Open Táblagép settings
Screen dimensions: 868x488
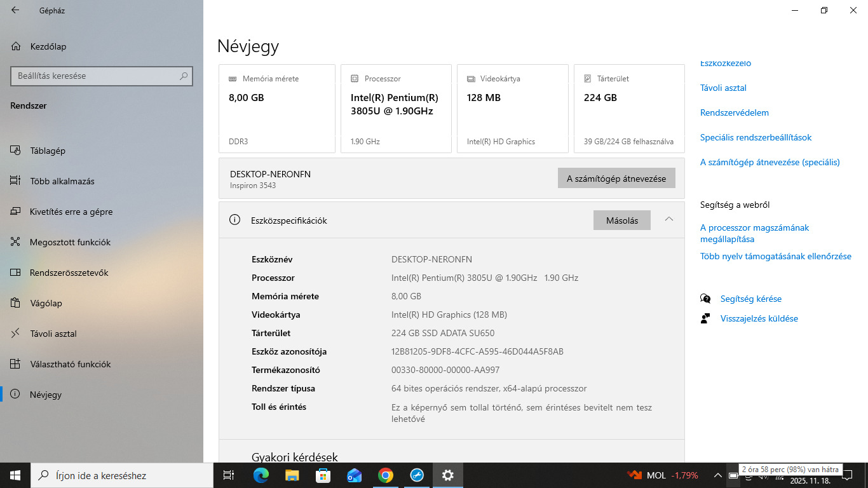(102, 151)
